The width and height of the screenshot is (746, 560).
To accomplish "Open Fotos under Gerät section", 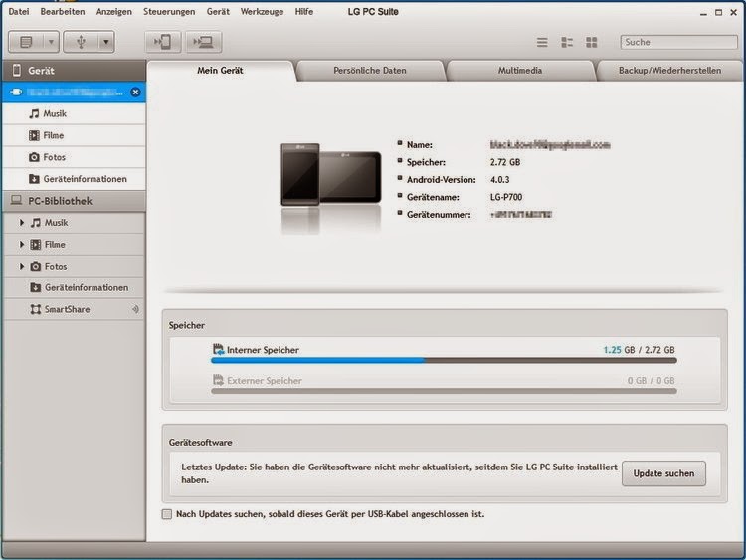I will pos(75,157).
